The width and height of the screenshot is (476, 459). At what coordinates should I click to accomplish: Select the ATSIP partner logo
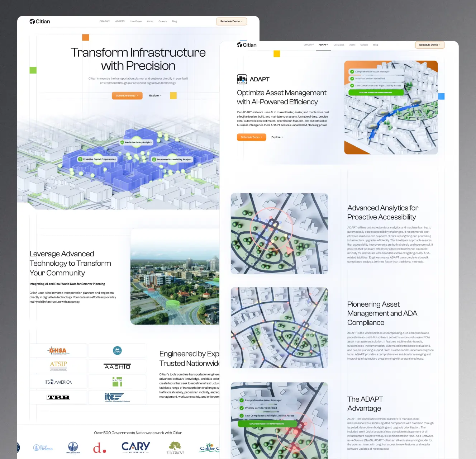(58, 366)
